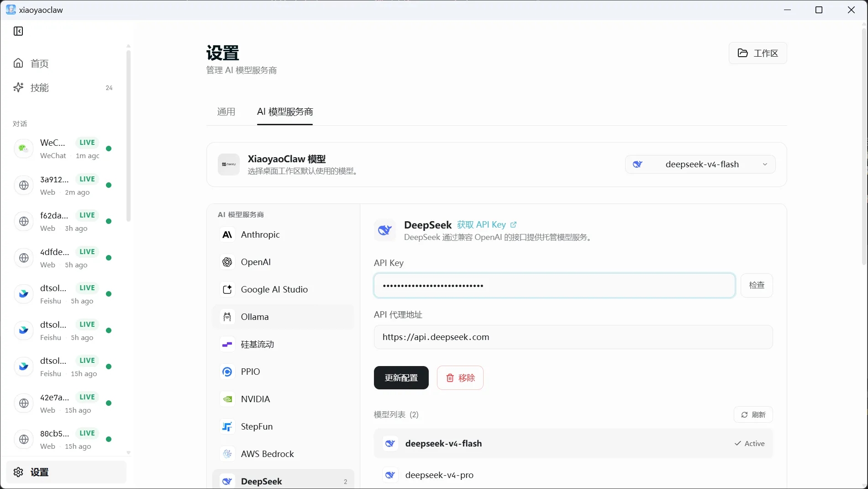Click the Feishu icon of the 15h ago dtsol conversation
This screenshot has height=489, width=868.
pyautogui.click(x=24, y=367)
